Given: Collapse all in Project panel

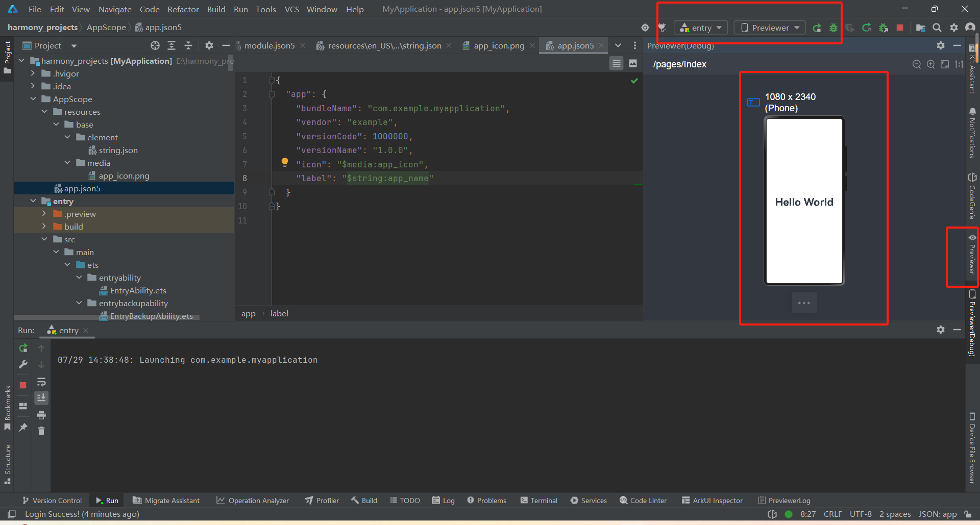Looking at the screenshot, I should tap(188, 45).
